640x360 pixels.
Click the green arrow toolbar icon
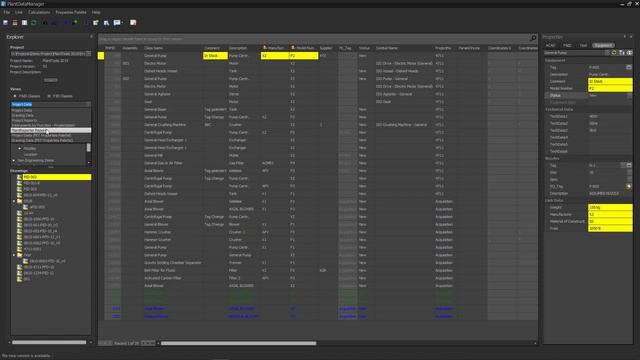coord(75,23)
